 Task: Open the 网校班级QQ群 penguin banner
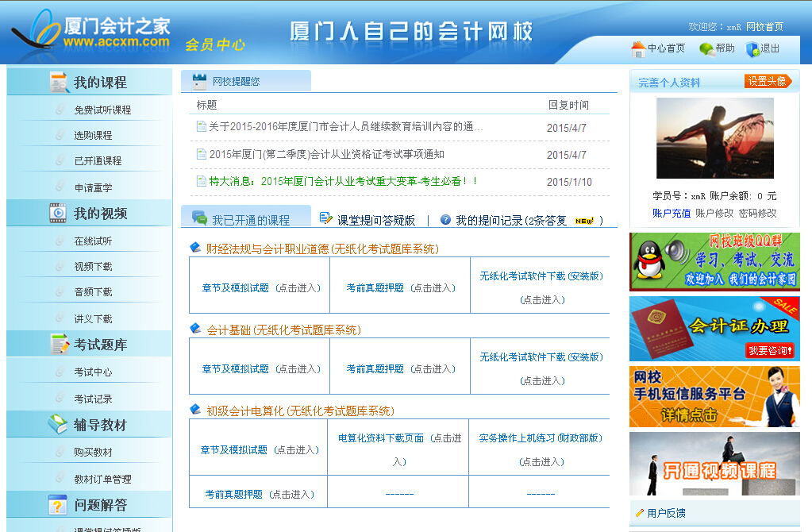pos(714,262)
